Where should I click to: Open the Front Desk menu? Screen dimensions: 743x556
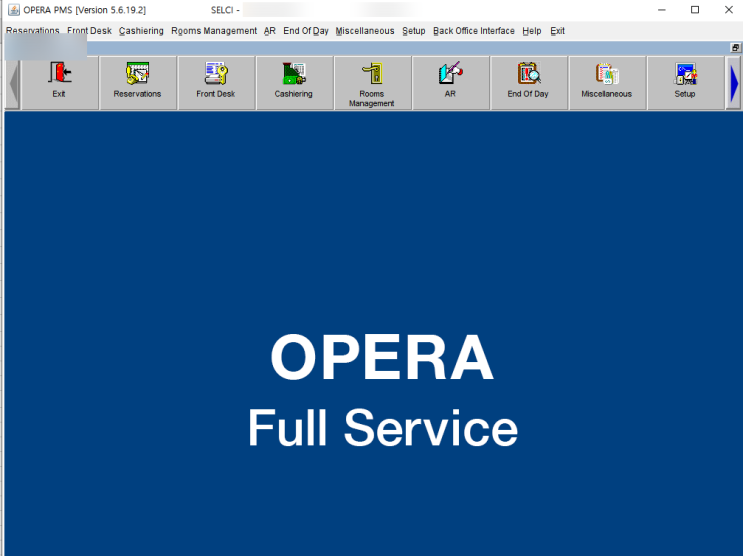89,31
